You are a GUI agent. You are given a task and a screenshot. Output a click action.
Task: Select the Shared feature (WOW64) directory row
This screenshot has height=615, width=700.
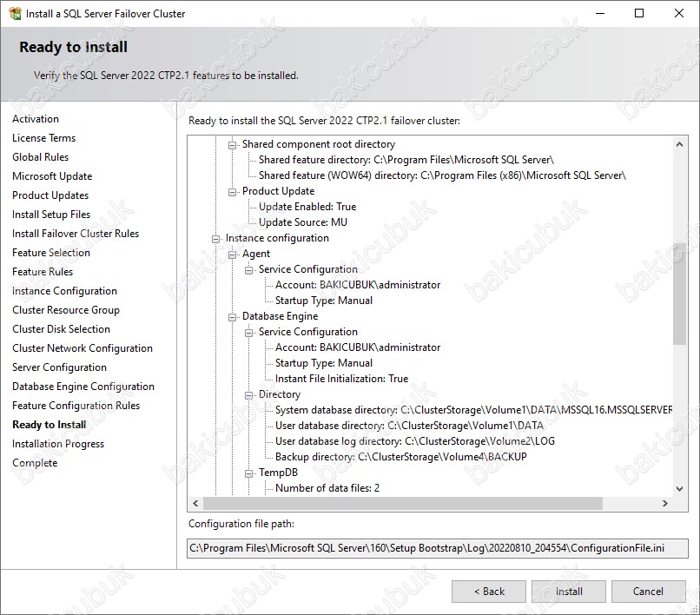tap(442, 175)
